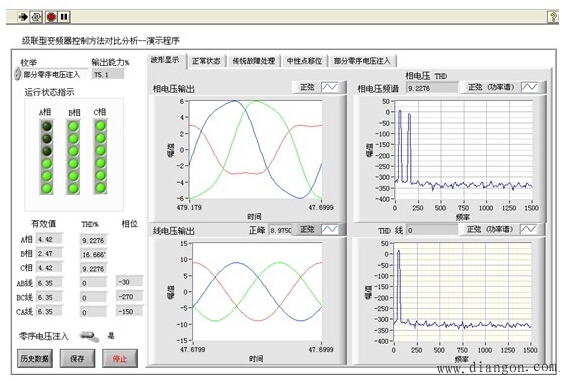The image size is (562, 381).
Task: Click the 相电压 THD field showing 9.2276
Action: point(432,88)
